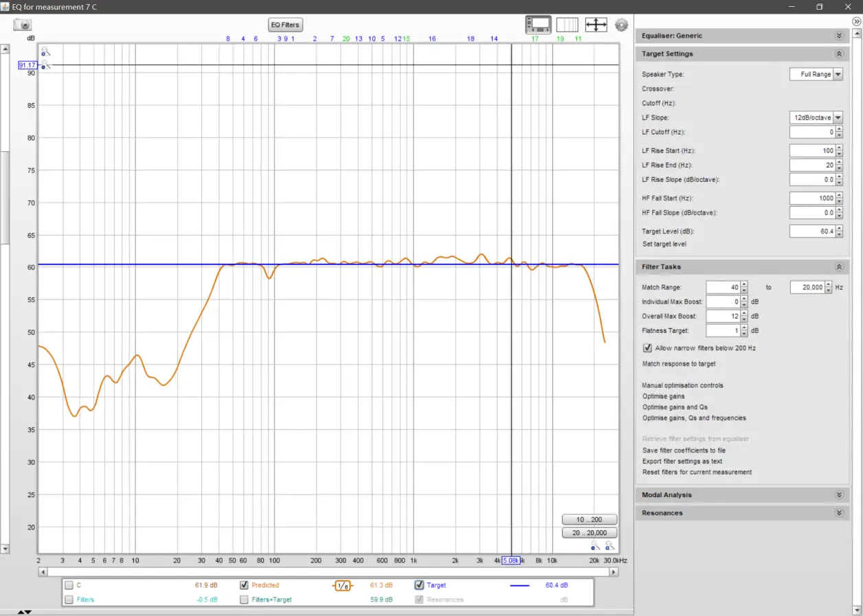
Task: Step the LF Cutoff spinner arrows
Action: pos(839,132)
